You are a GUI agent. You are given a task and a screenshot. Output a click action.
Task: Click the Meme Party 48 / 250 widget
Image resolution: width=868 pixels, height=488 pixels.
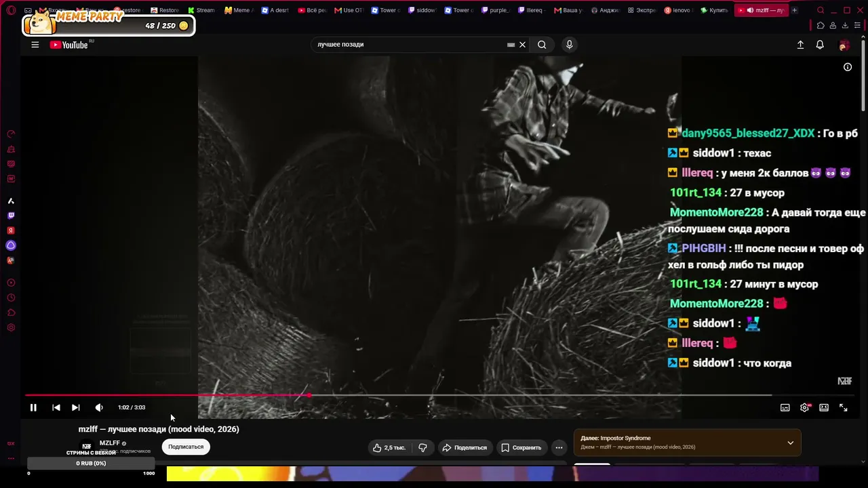tap(108, 24)
